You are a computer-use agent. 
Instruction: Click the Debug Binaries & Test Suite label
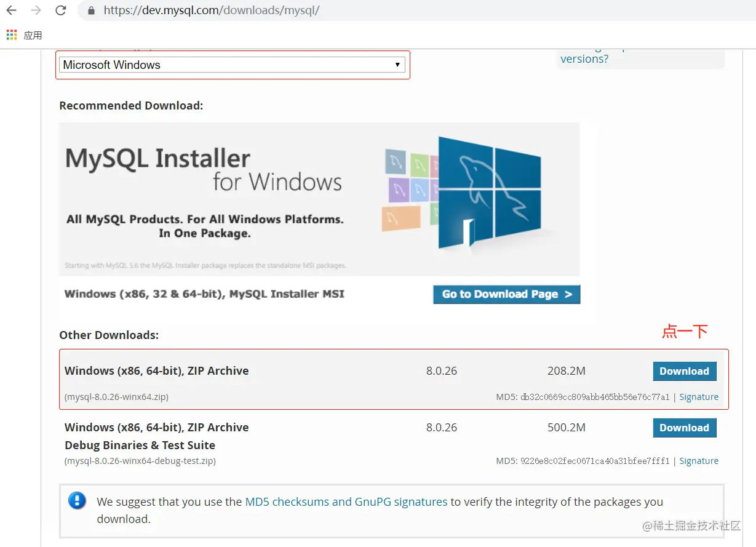click(x=140, y=445)
